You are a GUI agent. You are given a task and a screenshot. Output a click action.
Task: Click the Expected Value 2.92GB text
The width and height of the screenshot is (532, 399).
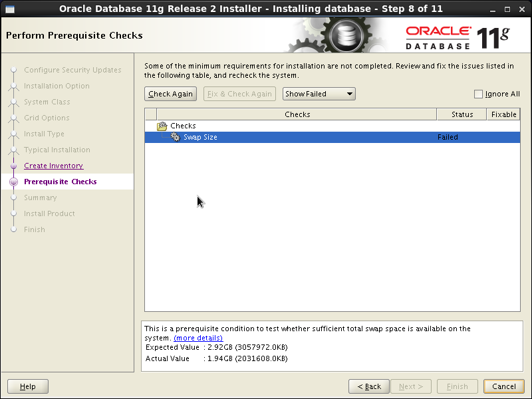point(217,347)
